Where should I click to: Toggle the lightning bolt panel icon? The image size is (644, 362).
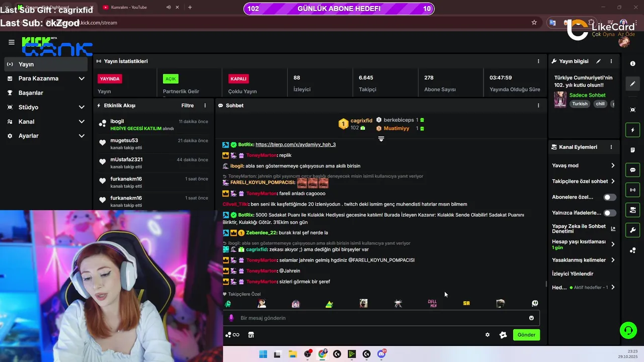click(633, 130)
